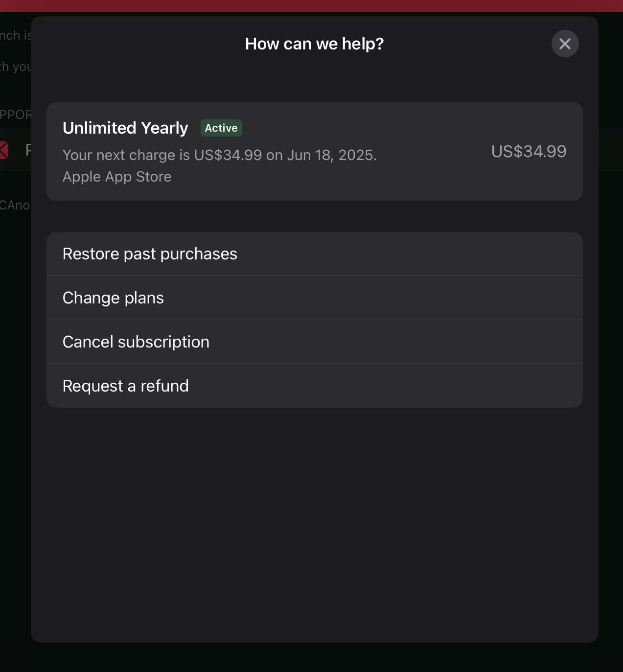Open the Change plans option

coord(314,298)
